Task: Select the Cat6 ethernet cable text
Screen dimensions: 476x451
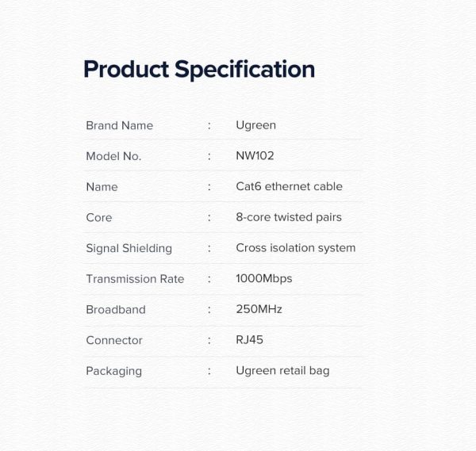Action: tap(289, 186)
